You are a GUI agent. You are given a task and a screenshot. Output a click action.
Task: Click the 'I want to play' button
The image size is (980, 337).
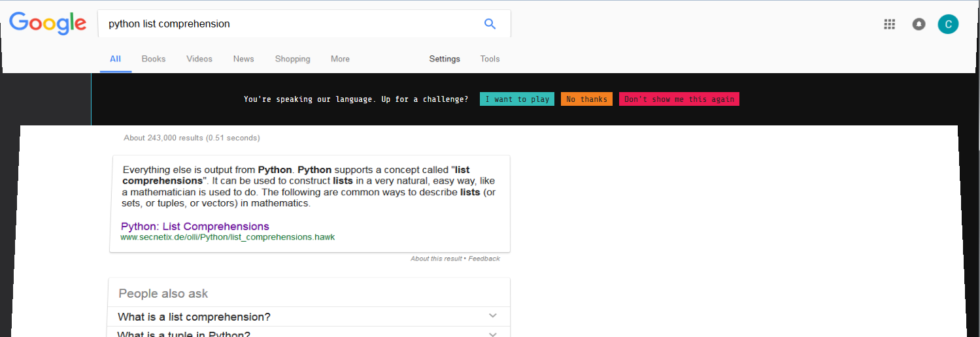517,99
